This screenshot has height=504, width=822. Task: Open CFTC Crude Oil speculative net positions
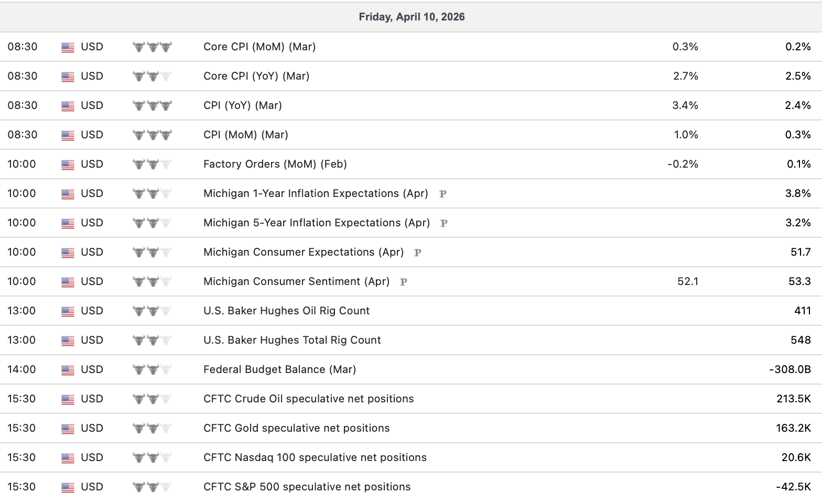[309, 399]
